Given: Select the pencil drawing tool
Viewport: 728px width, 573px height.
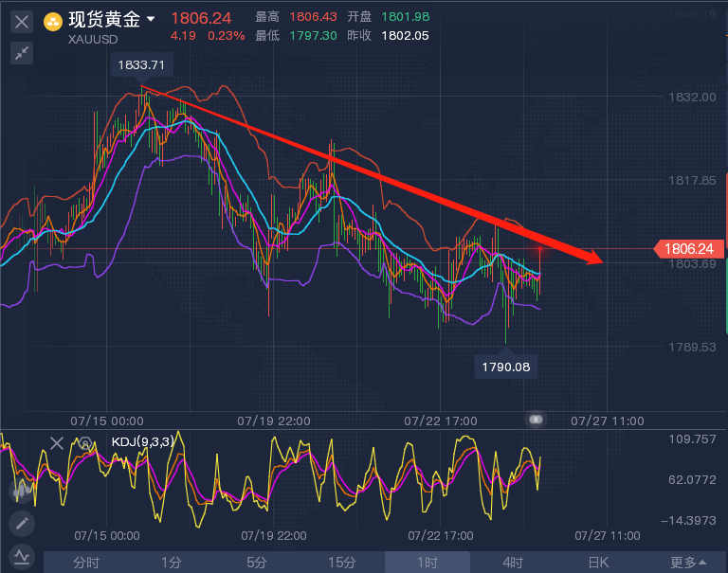Looking at the screenshot, I should (x=21, y=523).
